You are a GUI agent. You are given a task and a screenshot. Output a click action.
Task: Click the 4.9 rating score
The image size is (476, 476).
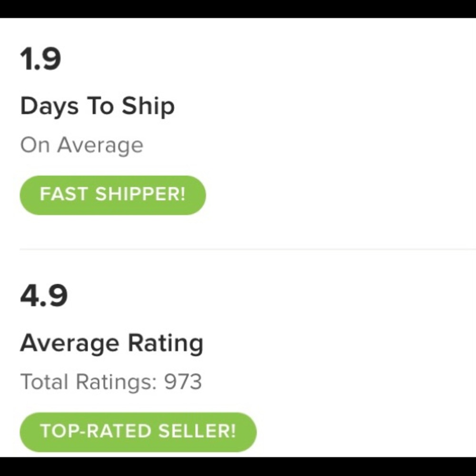(43, 296)
